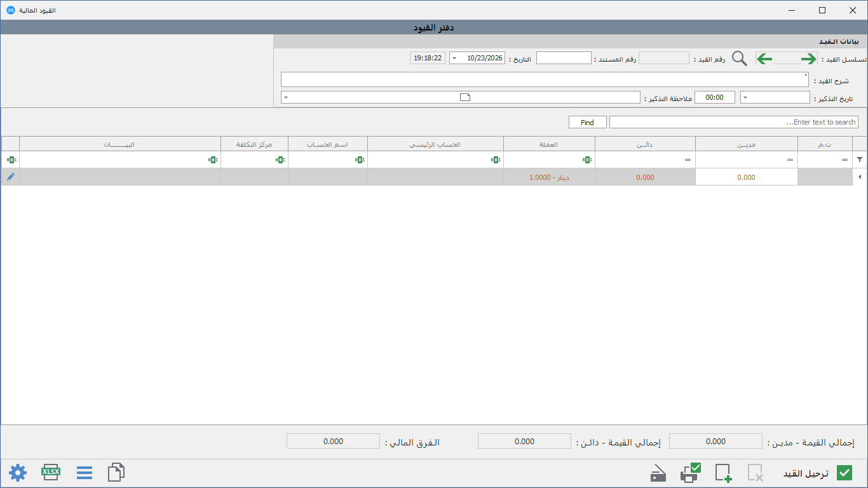868x488 pixels.
Task: Export grid using XLSX icon
Action: tap(51, 472)
